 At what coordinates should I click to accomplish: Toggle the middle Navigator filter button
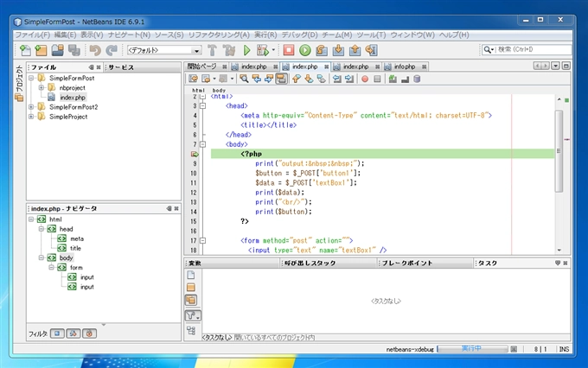[x=73, y=333]
